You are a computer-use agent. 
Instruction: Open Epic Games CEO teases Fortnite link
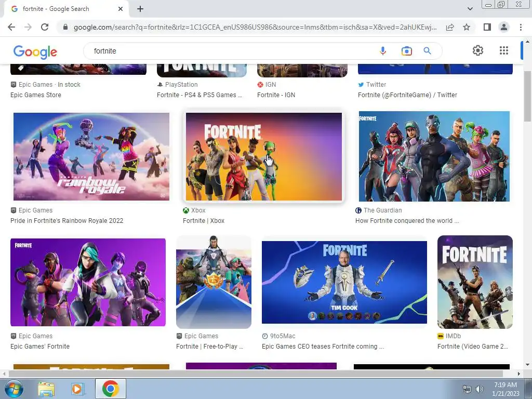[323, 347]
